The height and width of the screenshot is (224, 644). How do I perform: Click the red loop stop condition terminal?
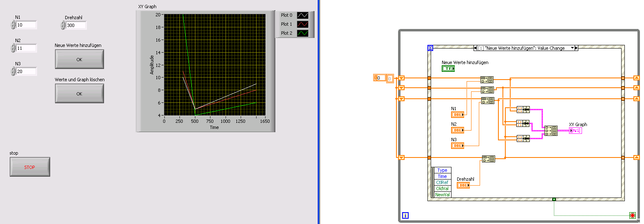pos(633,215)
